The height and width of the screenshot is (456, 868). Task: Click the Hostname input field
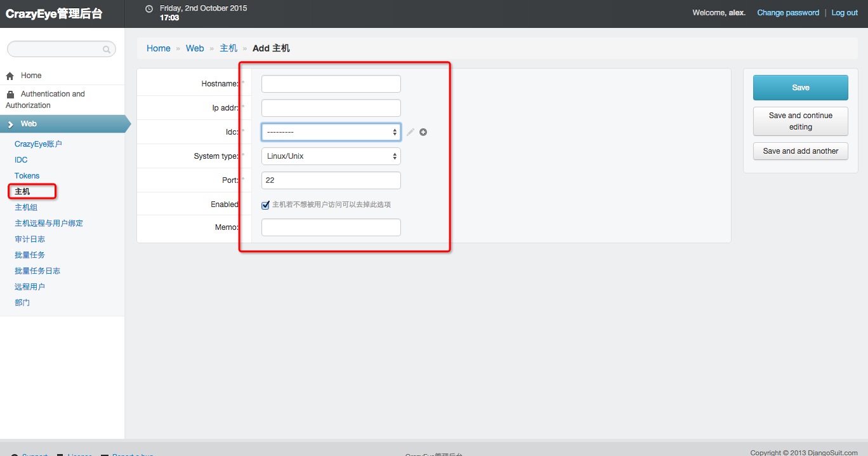(331, 84)
